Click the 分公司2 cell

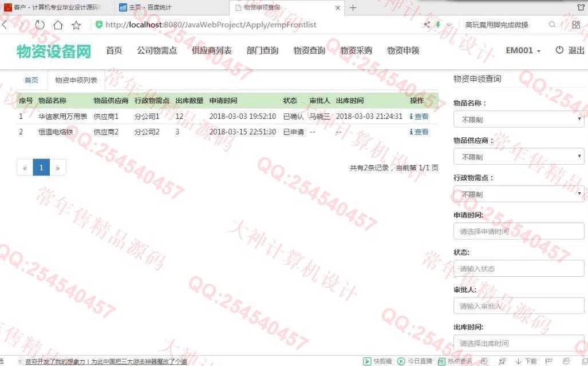point(147,132)
